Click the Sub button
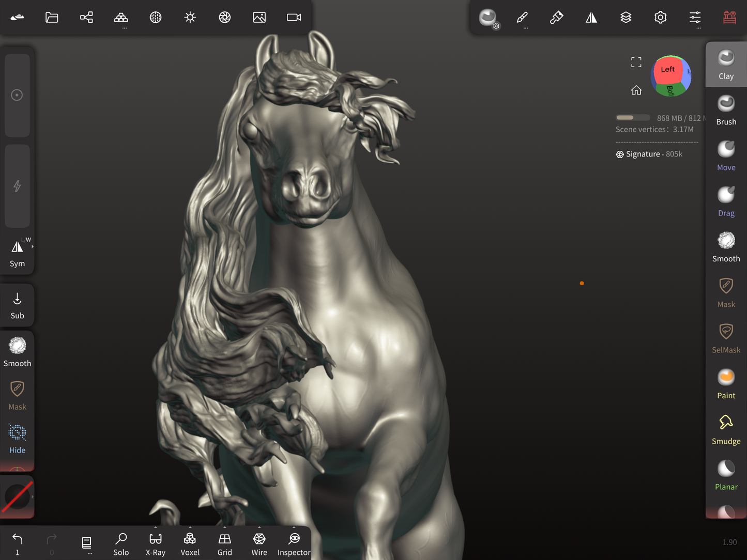Image resolution: width=747 pixels, height=560 pixels. pos(17,305)
